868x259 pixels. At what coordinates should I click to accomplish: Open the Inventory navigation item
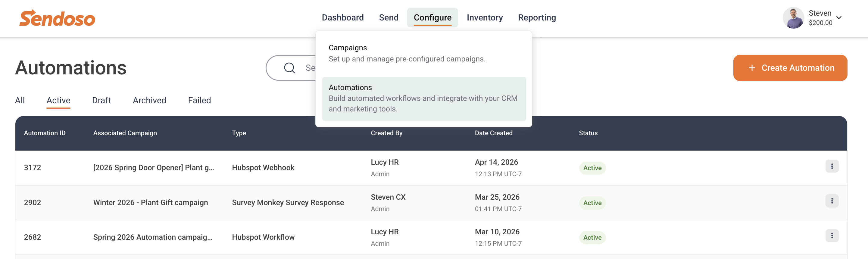(485, 17)
